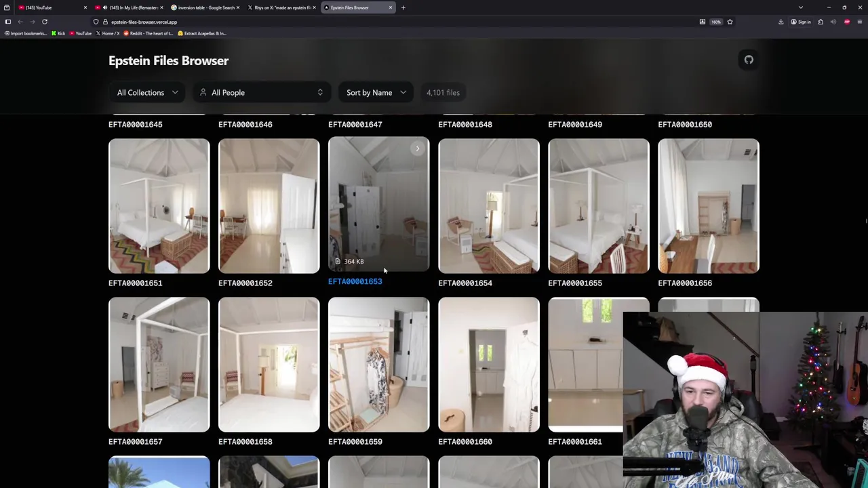Viewport: 868px width, 488px height.
Task: Click the EFTA00001647 file name
Action: point(355,125)
